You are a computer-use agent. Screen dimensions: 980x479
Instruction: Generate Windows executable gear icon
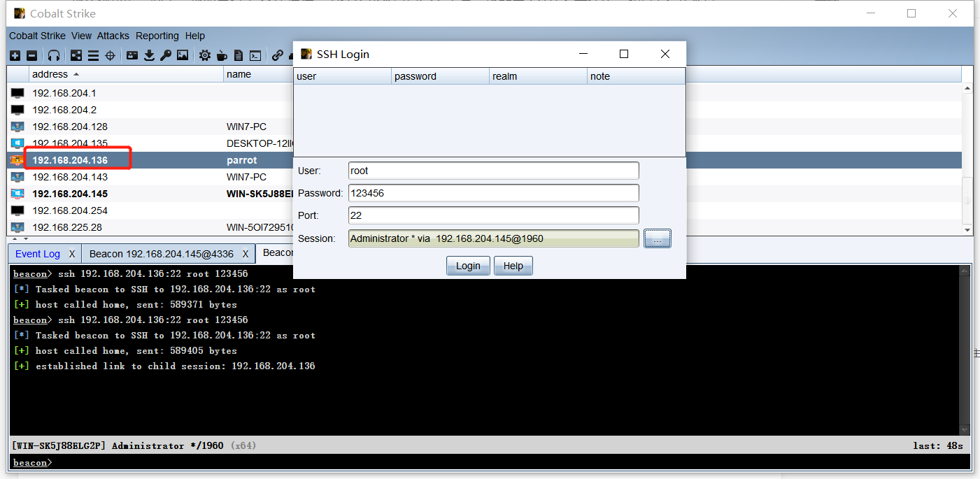click(x=205, y=55)
